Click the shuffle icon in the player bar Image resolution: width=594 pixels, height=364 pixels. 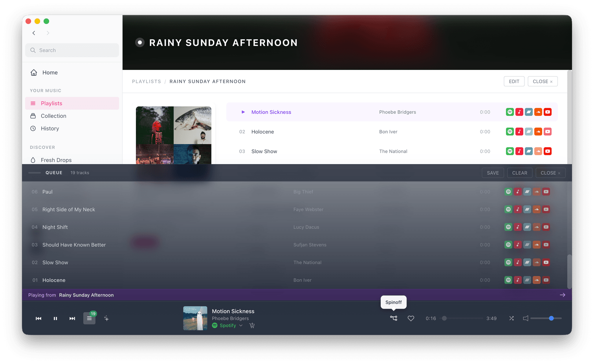511,318
